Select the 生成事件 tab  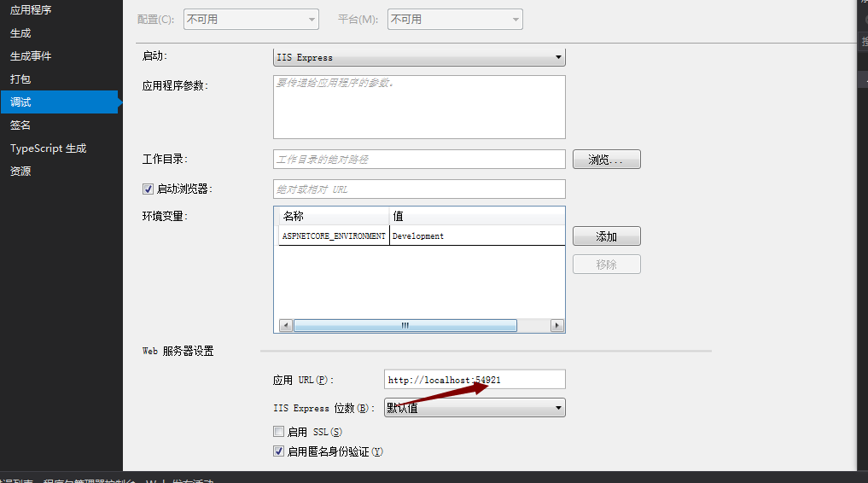pyautogui.click(x=31, y=56)
